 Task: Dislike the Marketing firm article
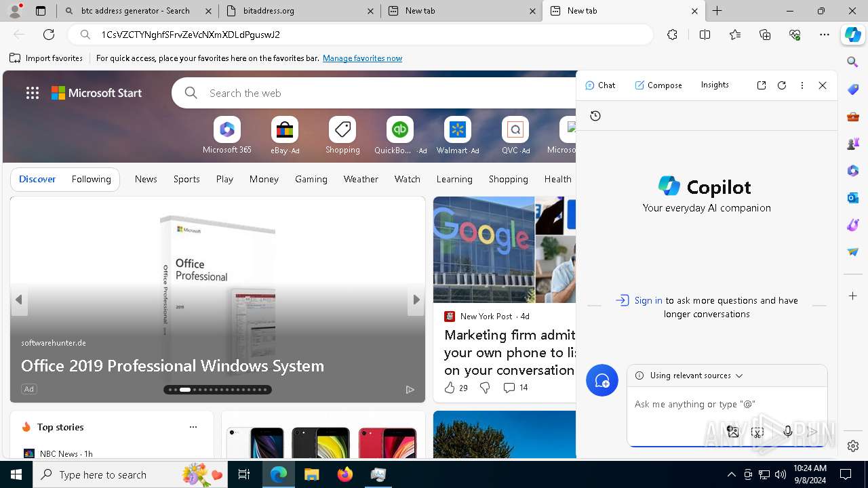pyautogui.click(x=485, y=388)
